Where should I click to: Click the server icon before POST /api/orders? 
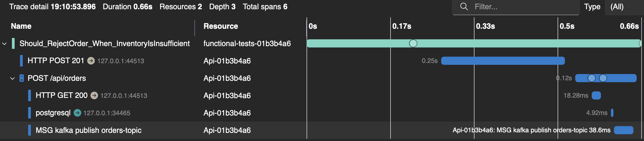click(x=22, y=78)
